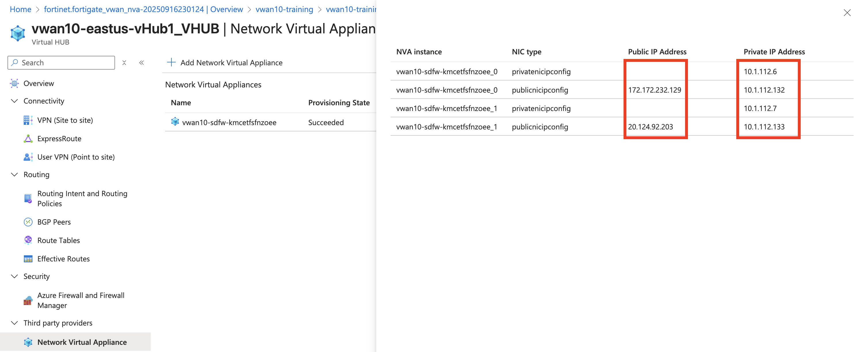Select private IP 10.1.112.132
This screenshot has width=868, height=352.
point(764,90)
